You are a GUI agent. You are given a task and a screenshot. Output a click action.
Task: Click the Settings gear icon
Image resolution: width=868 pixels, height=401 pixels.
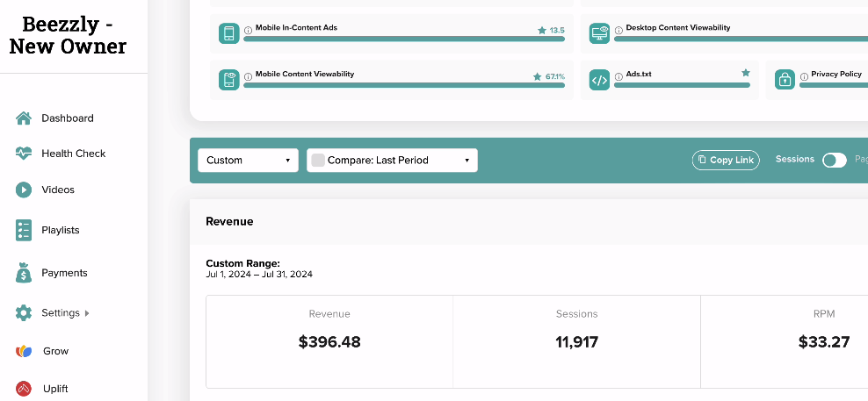coord(23,313)
